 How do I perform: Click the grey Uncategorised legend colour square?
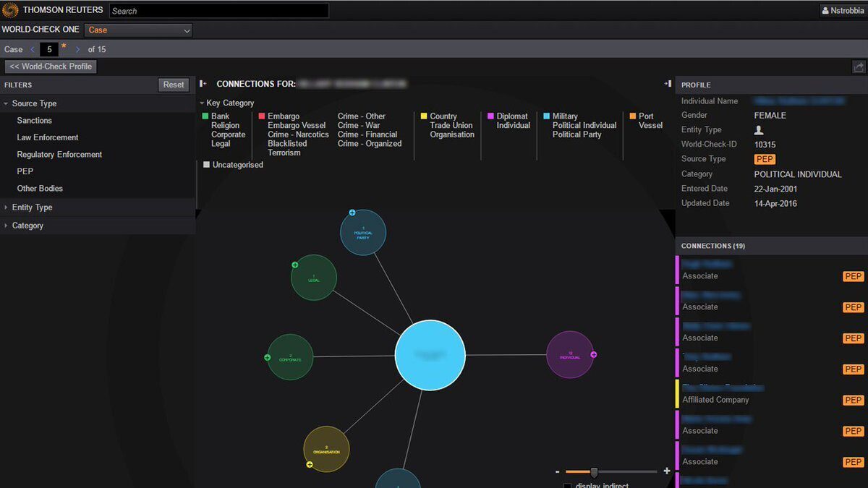tap(206, 165)
